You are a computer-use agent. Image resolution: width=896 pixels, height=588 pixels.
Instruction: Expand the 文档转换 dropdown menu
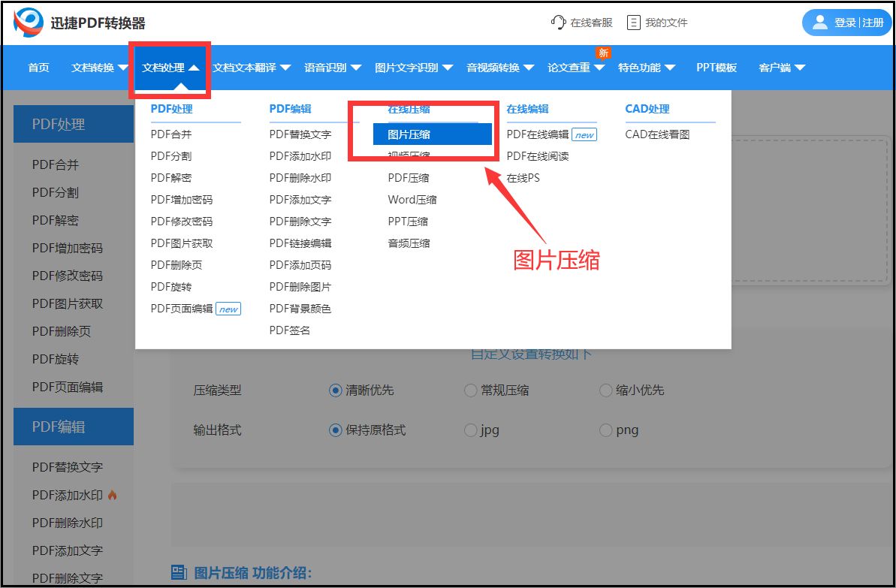click(98, 68)
